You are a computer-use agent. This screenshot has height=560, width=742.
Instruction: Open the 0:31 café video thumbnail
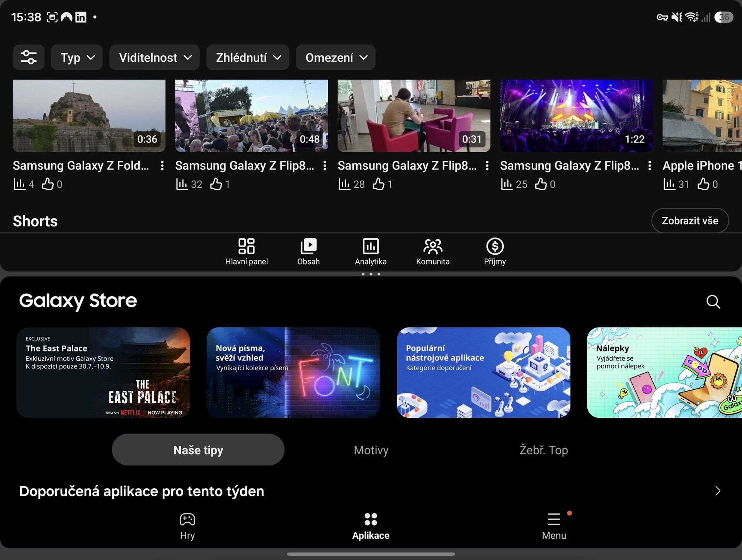coord(414,116)
